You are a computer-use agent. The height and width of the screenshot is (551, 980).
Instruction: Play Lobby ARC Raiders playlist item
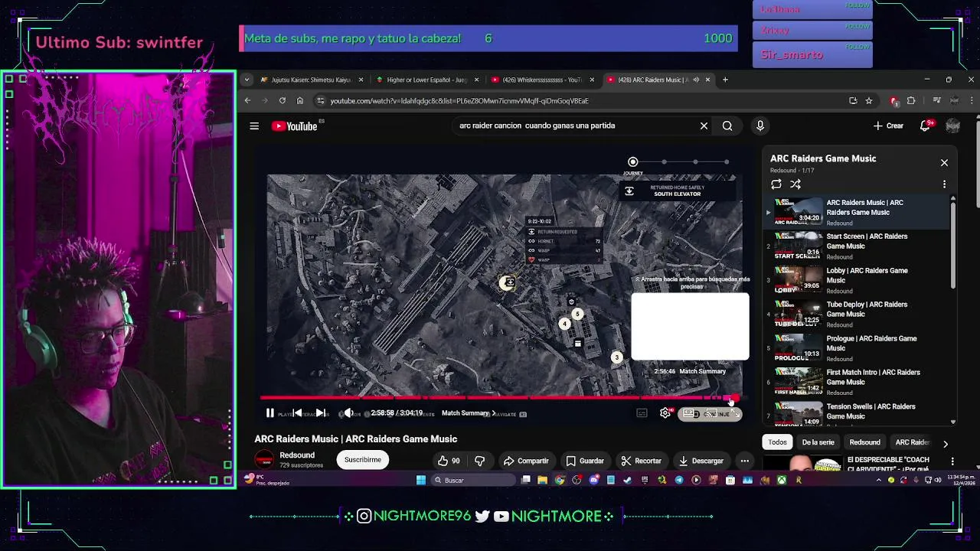[x=857, y=280]
